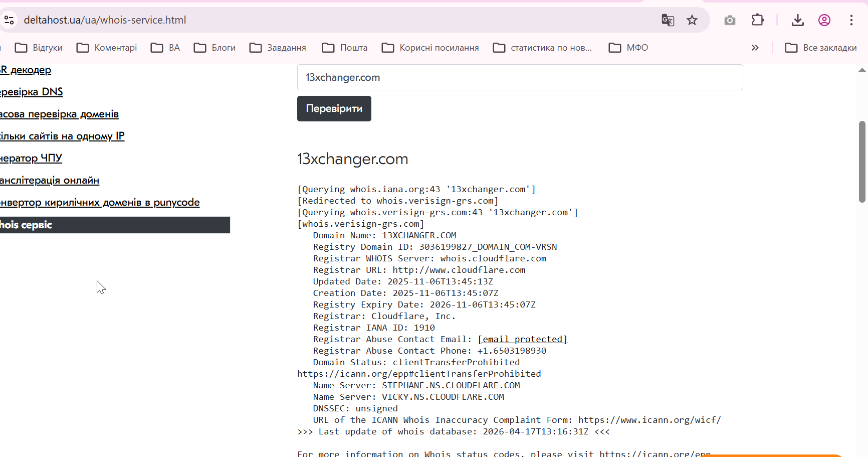Open the Коментарі bookmarks folder
Screen dimensions: 868x457
click(x=107, y=48)
